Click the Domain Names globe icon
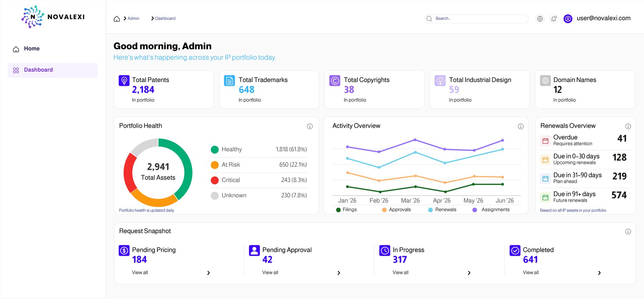644x299 pixels. pyautogui.click(x=545, y=80)
